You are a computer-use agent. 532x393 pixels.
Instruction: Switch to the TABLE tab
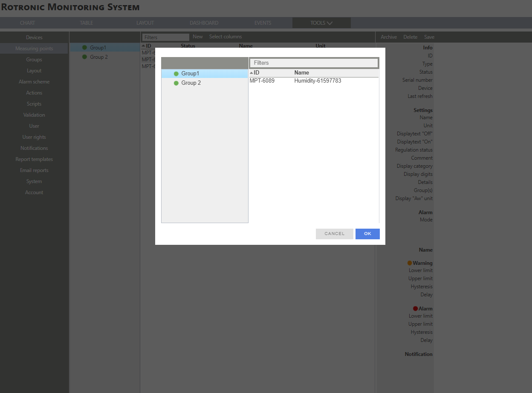point(86,23)
